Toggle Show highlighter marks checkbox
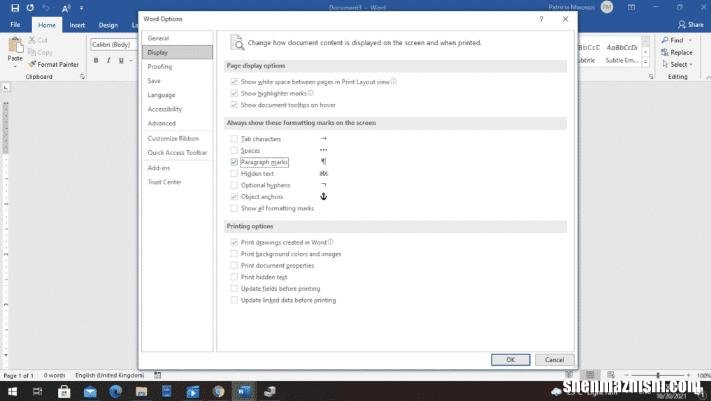The width and height of the screenshot is (711, 401). [x=234, y=93]
